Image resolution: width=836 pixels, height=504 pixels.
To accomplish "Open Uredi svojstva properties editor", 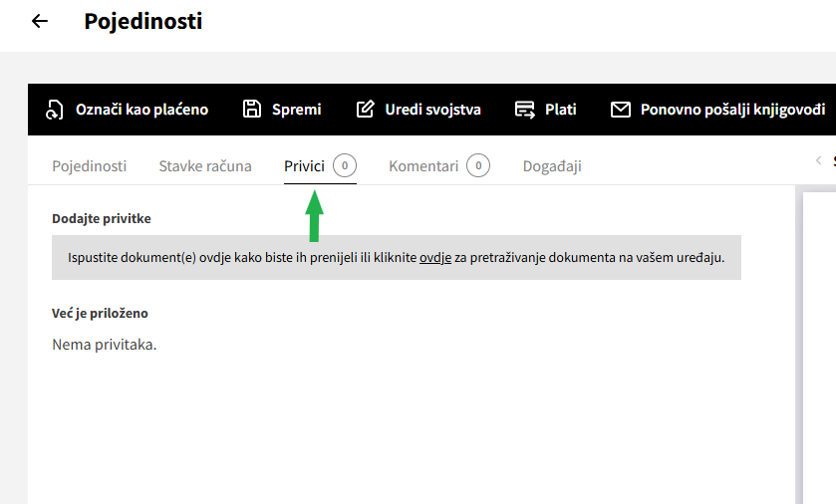I will (432, 110).
